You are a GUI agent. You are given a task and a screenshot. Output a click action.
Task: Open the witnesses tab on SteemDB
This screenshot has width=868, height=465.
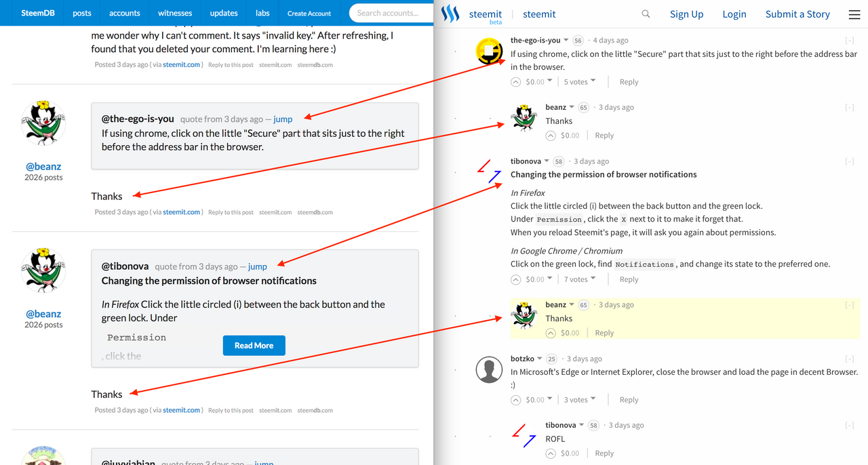pos(175,12)
